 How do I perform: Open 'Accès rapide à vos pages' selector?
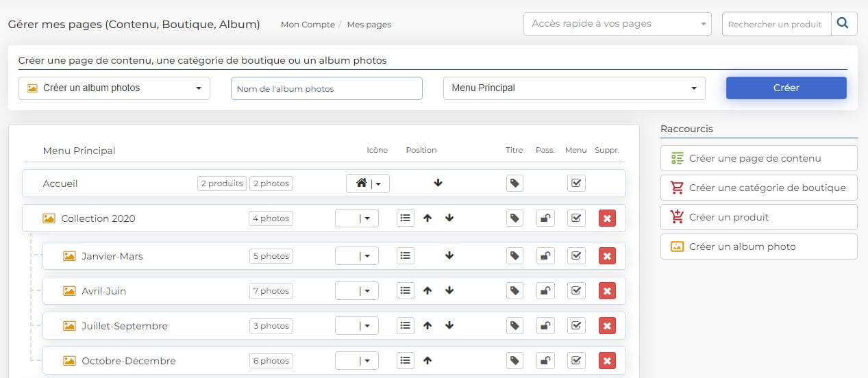point(617,24)
